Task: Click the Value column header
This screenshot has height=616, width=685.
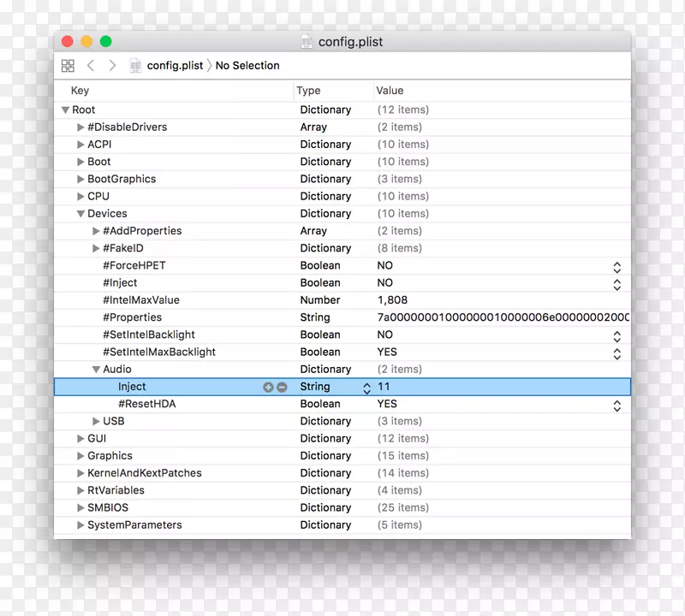Action: click(x=390, y=91)
